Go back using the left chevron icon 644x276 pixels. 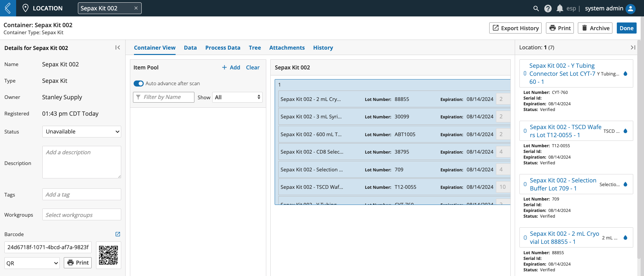click(8, 8)
